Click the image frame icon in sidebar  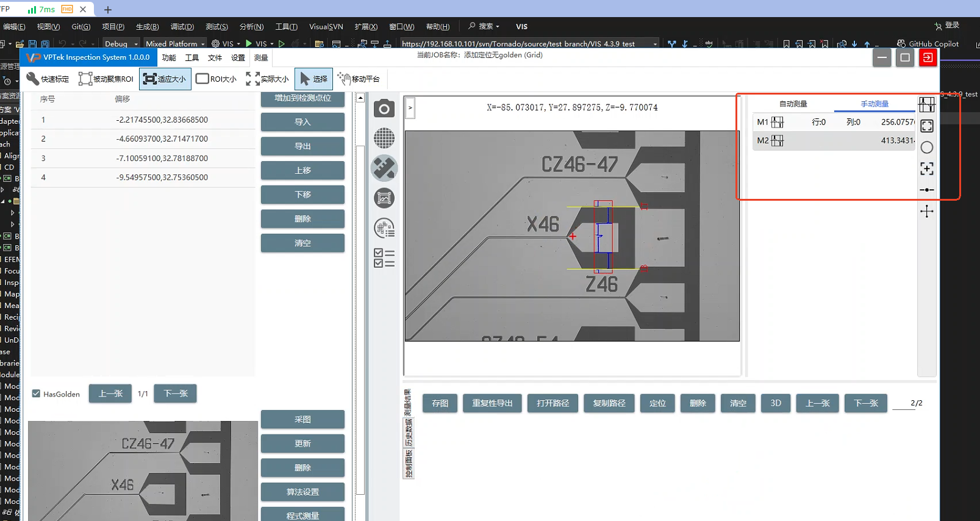point(384,198)
